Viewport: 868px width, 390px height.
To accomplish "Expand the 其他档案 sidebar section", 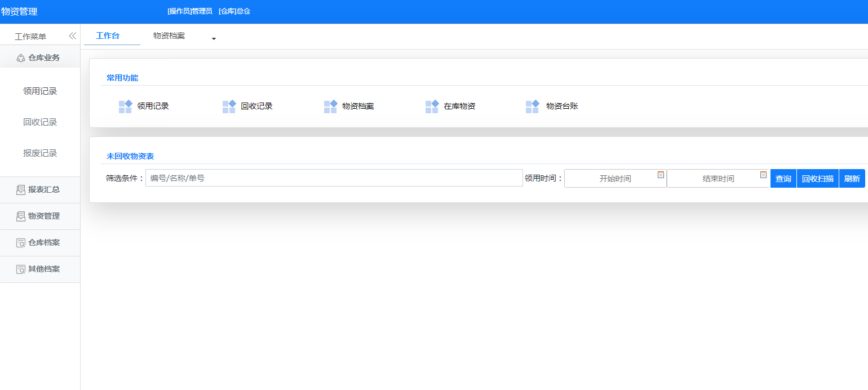I will [39, 269].
